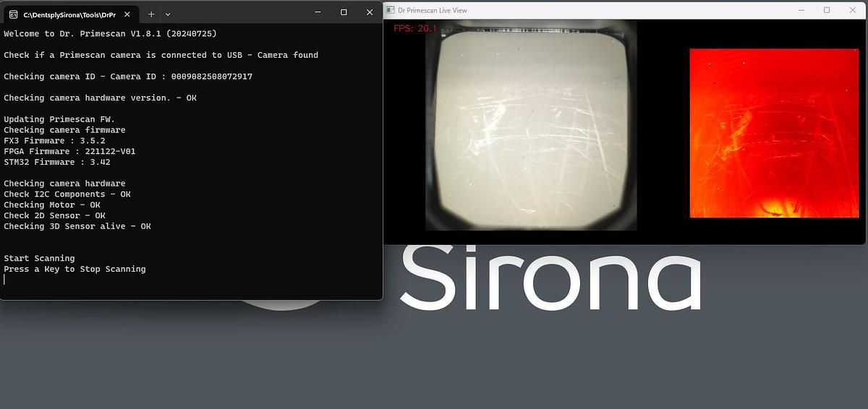Click the terminal icon on the console tab
Viewport: 868px width, 409px height.
(14, 14)
